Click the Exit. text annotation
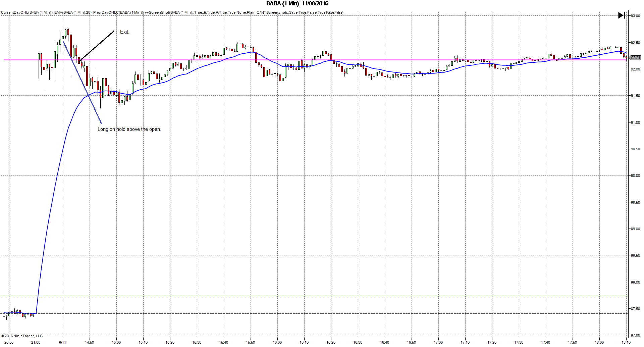The width and height of the screenshot is (644, 347). [x=124, y=32]
